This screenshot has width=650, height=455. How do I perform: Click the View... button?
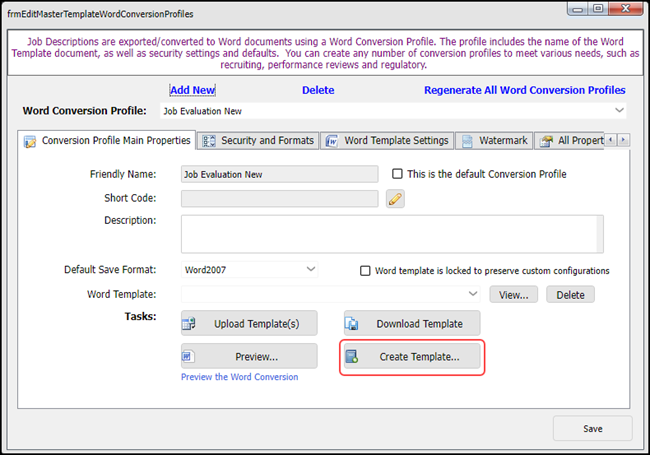tap(514, 295)
